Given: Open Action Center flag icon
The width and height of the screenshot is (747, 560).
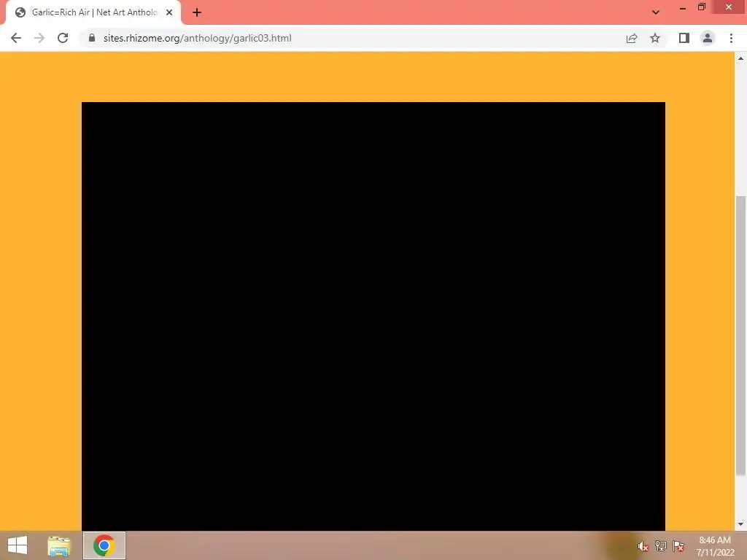Looking at the screenshot, I should point(678,546).
